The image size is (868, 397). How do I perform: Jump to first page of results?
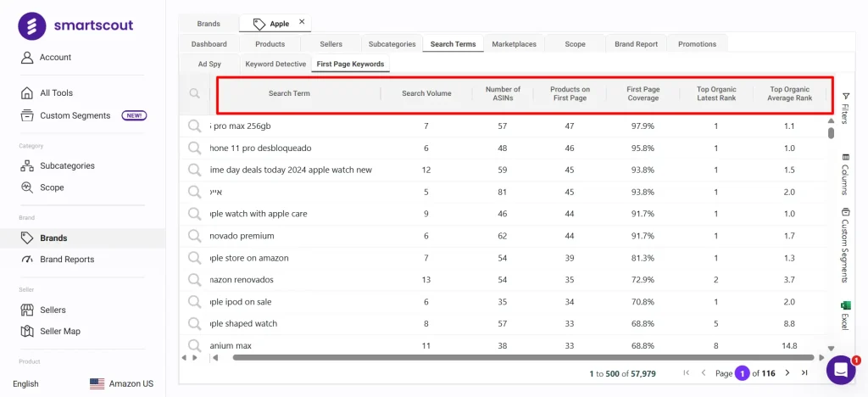687,373
